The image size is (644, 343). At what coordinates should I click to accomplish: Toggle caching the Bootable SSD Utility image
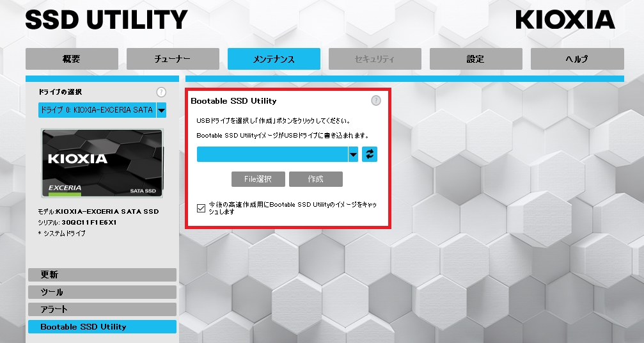201,208
